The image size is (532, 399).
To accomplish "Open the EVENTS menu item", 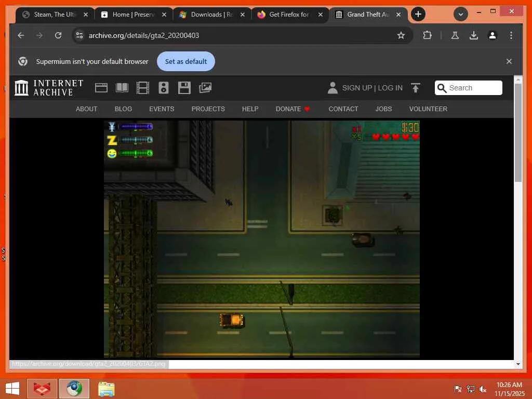I will coord(162,109).
